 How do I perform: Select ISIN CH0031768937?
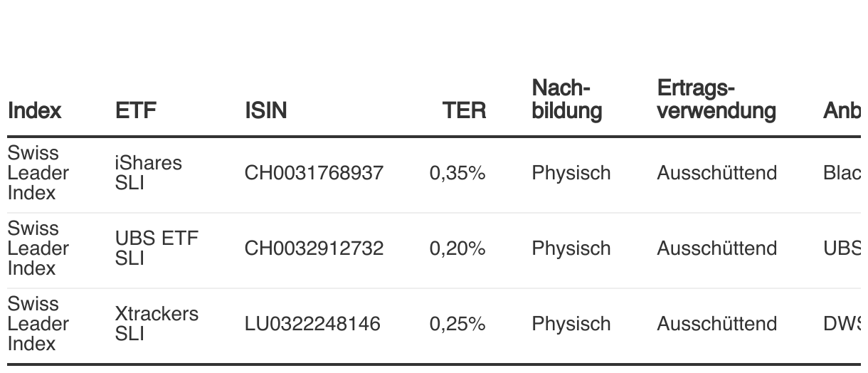tap(314, 173)
